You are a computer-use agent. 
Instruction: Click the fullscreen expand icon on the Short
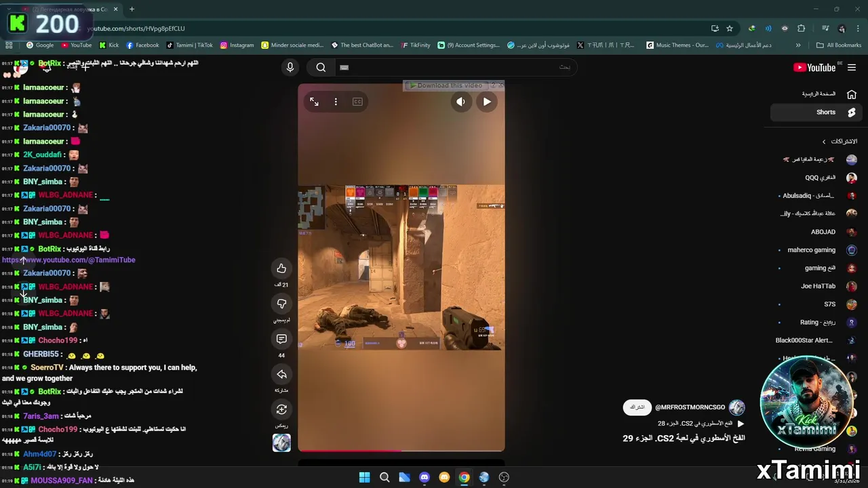pyautogui.click(x=314, y=102)
